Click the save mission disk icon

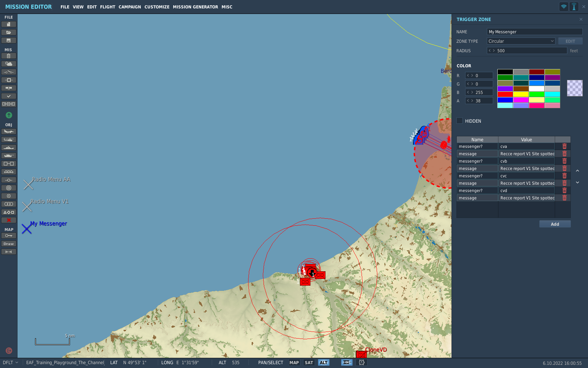click(x=9, y=41)
